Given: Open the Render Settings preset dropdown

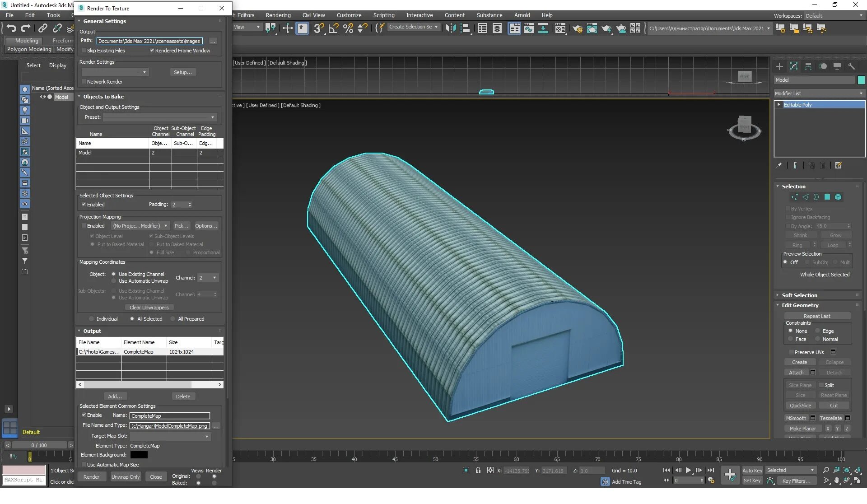Looking at the screenshot, I should click(x=115, y=72).
